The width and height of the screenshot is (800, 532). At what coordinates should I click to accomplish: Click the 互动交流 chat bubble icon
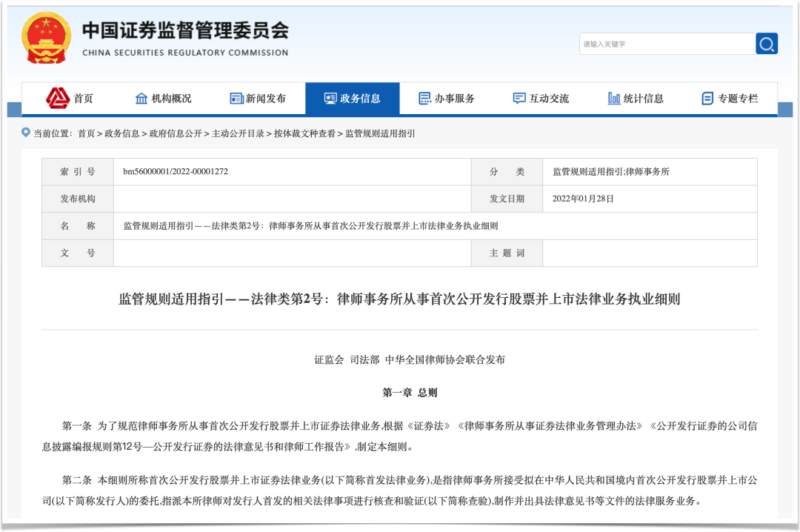click(519, 99)
